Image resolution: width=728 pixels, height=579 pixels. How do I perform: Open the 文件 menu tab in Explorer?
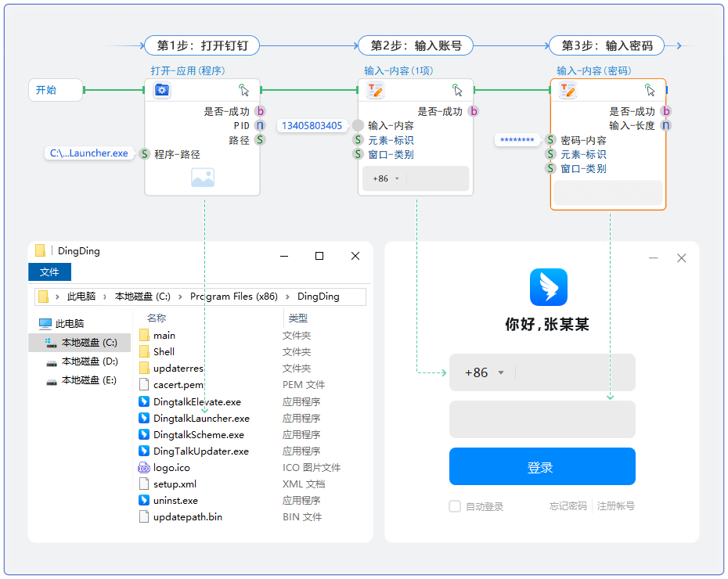tap(49, 272)
